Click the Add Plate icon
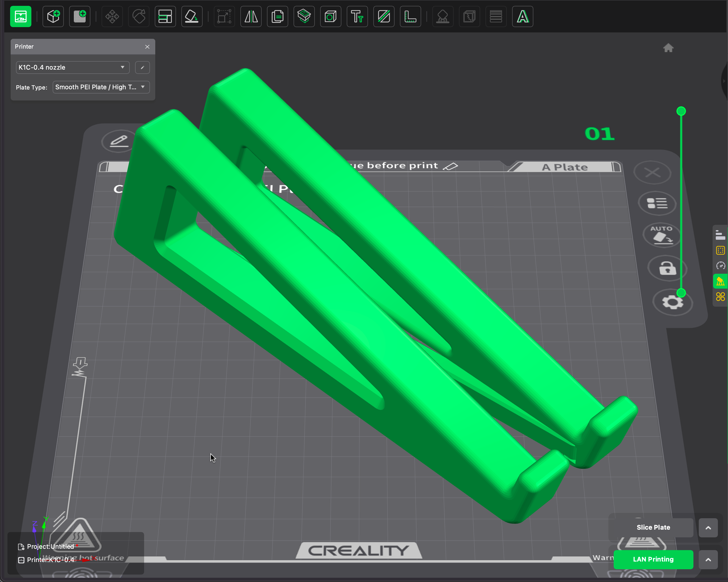This screenshot has height=582, width=728. point(80,16)
